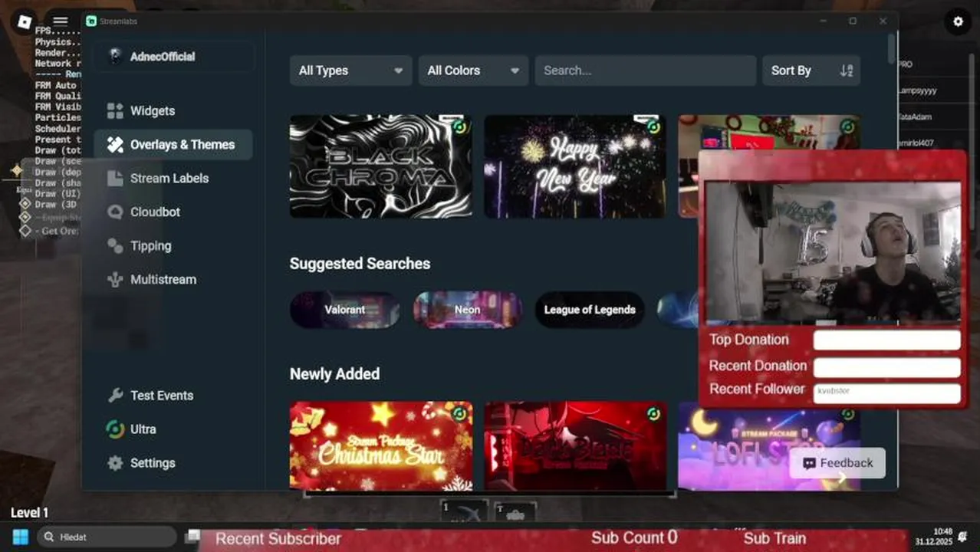The image size is (980, 552).
Task: Click the Tipping coins icon
Action: tap(115, 246)
